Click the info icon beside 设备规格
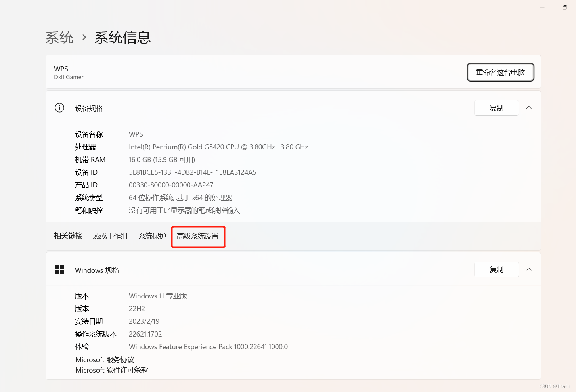This screenshot has width=576, height=392. 59,108
